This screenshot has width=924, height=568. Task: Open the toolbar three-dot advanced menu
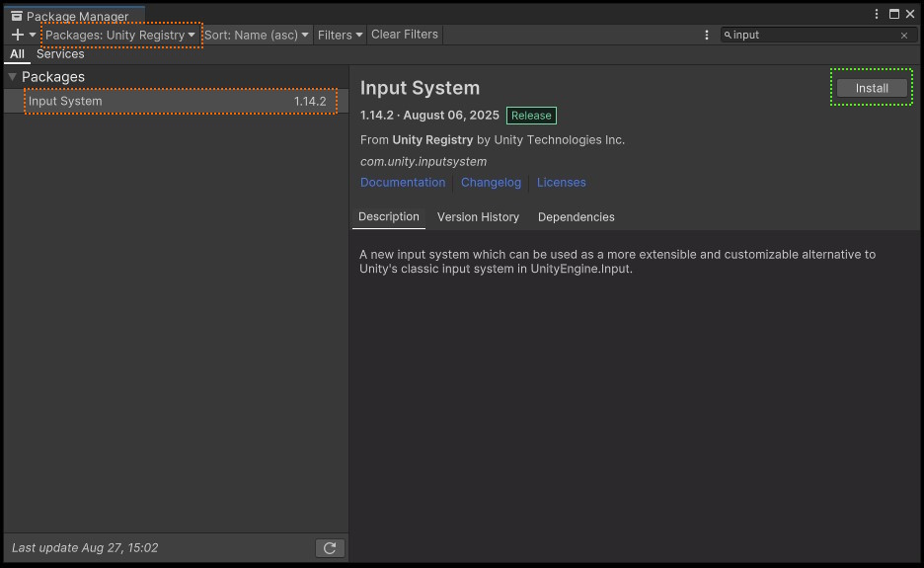pyautogui.click(x=707, y=35)
